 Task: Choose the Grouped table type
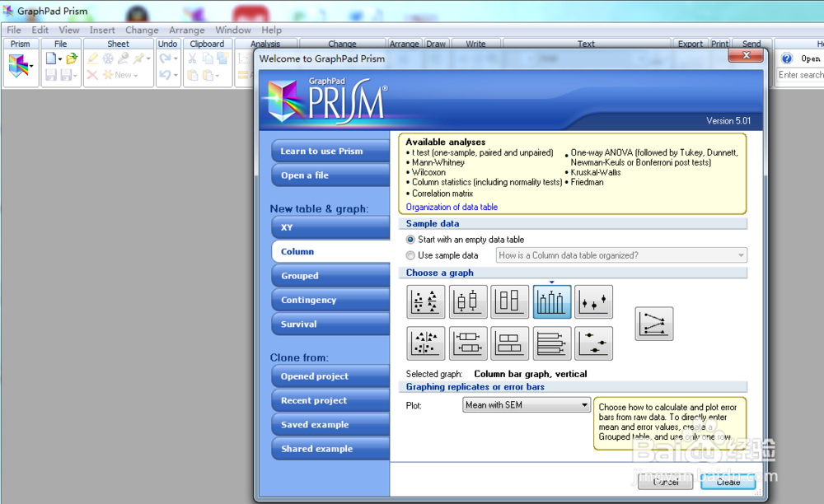[330, 276]
